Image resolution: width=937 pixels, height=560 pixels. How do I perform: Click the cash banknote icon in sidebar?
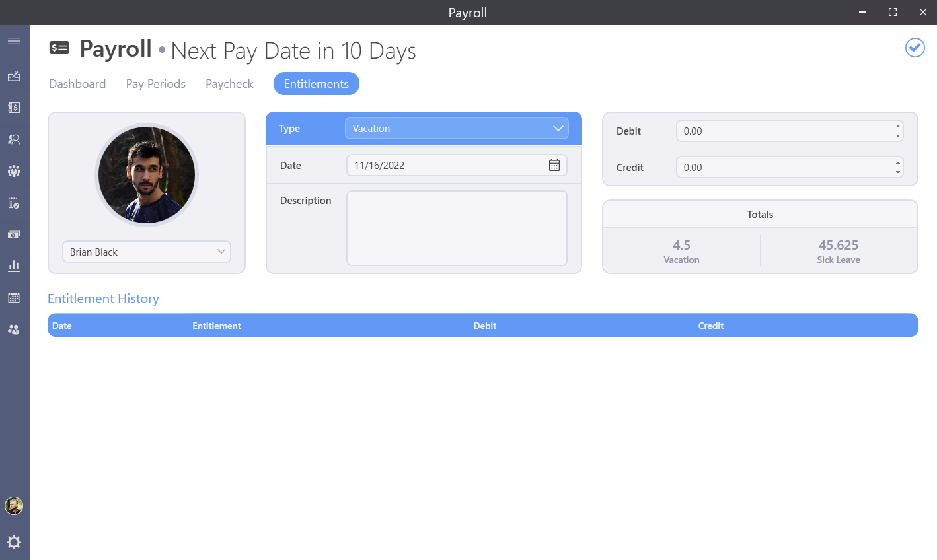[14, 234]
